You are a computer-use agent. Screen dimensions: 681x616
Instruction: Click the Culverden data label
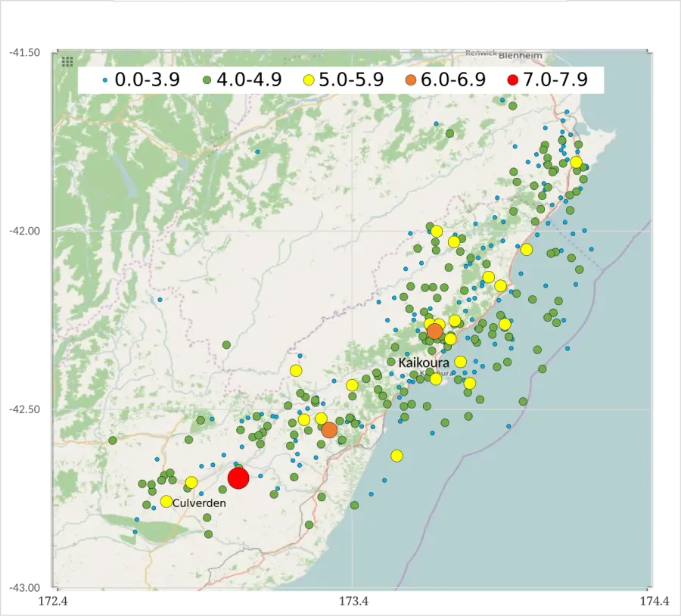199,503
